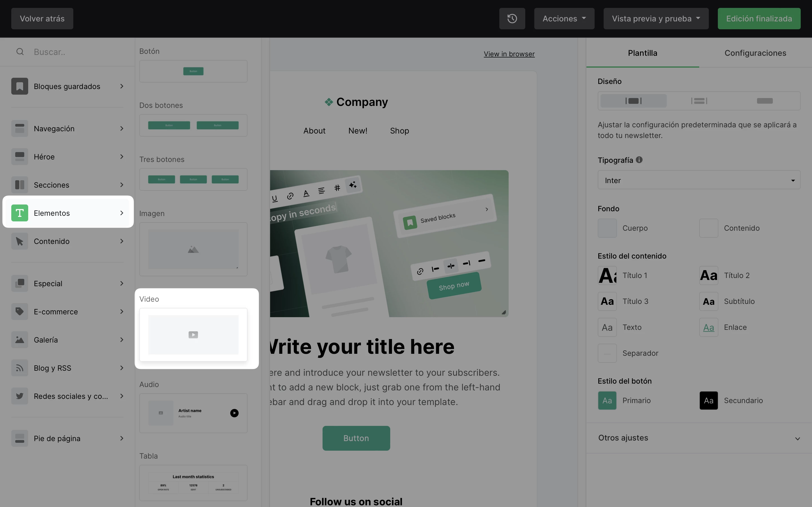Open the View in browser link
This screenshot has height=507, width=812.
pos(509,54)
